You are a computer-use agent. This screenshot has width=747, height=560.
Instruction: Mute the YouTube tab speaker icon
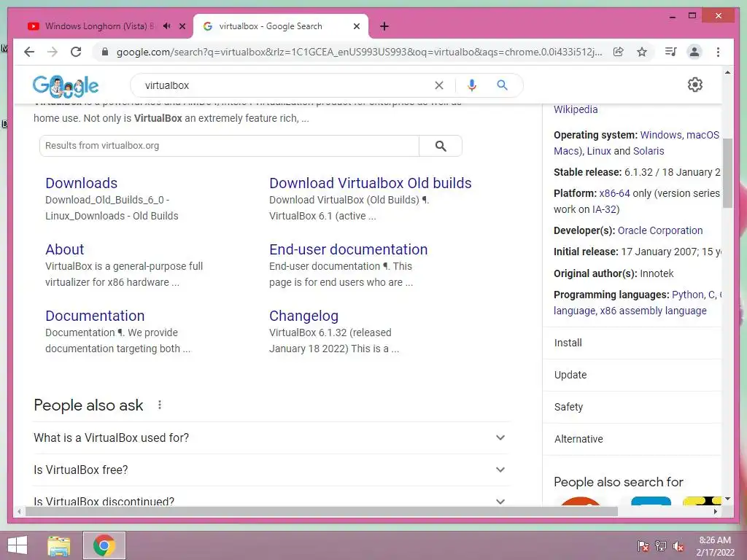pyautogui.click(x=167, y=26)
